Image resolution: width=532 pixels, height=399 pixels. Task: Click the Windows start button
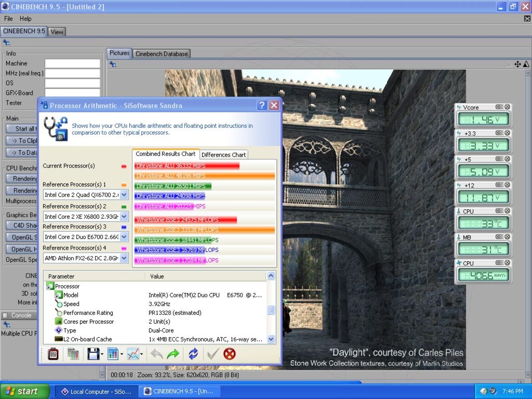tap(25, 391)
